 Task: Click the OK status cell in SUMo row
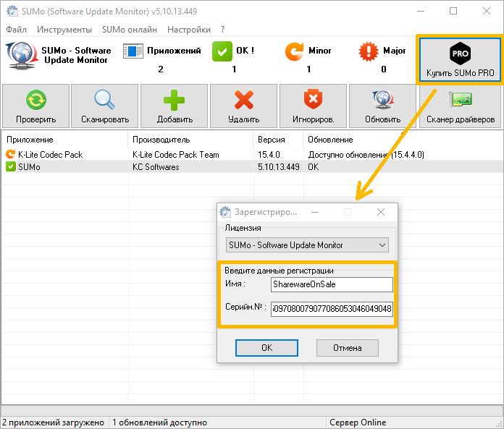[313, 167]
